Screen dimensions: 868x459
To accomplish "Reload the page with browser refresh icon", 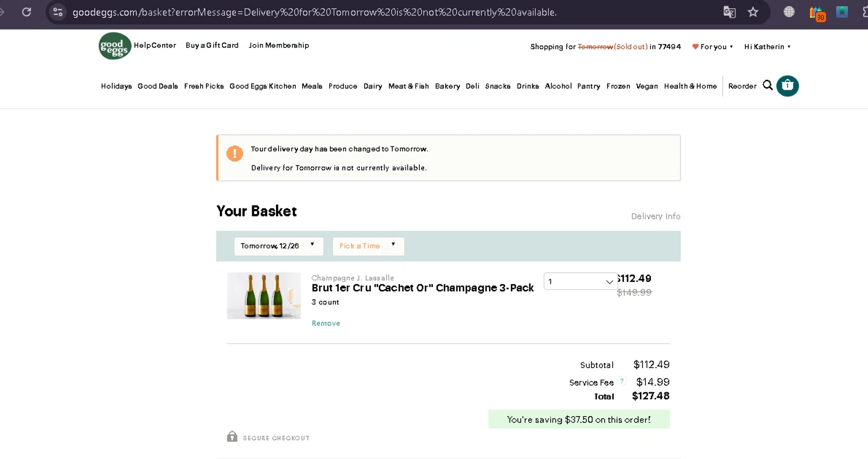I will (x=27, y=12).
